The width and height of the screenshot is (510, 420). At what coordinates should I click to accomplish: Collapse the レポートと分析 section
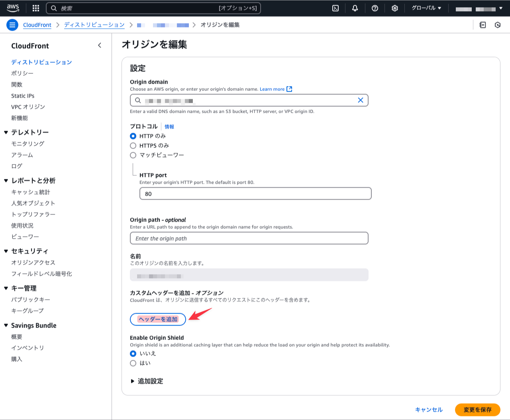point(6,181)
